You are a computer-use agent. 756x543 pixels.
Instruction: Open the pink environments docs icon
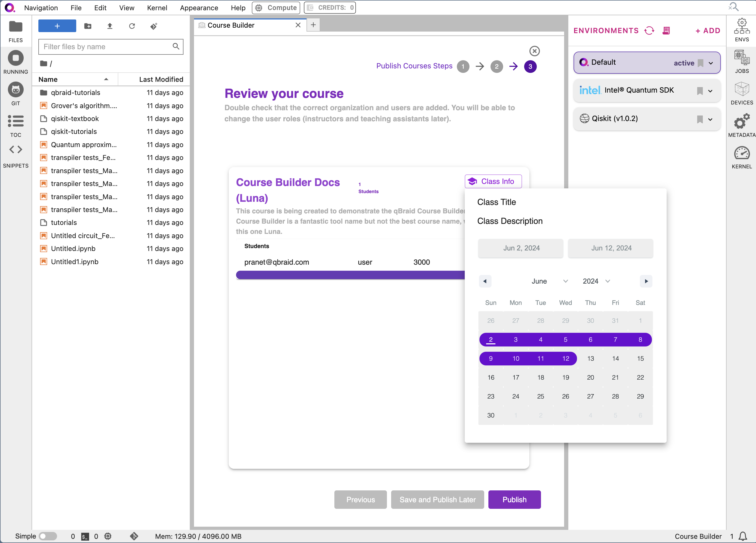(666, 31)
